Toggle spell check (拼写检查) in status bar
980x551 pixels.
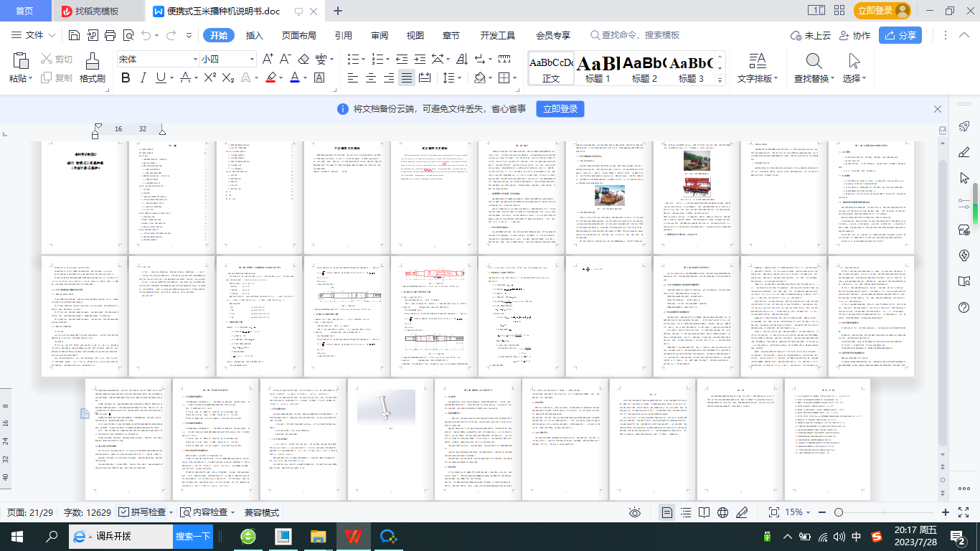(x=146, y=512)
